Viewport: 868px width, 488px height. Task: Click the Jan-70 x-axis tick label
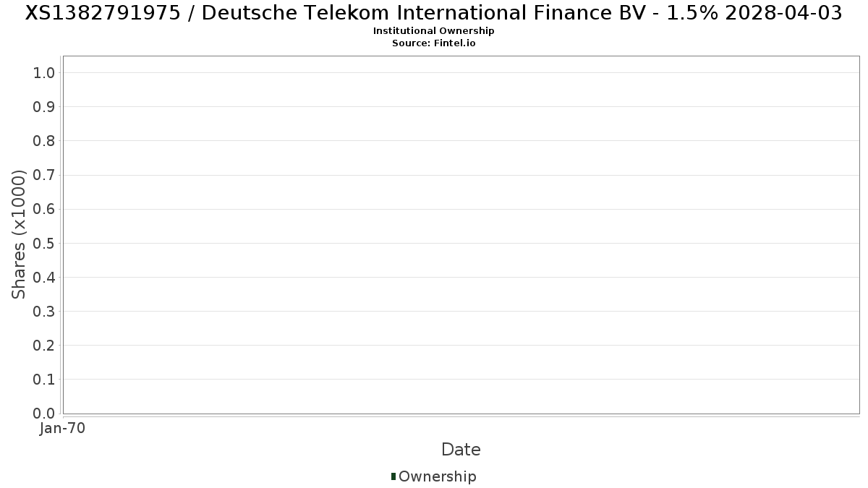coord(63,429)
